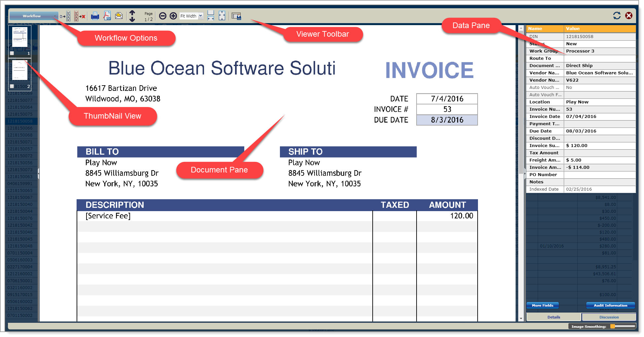Click the More Fields button
Image resolution: width=644 pixels, height=337 pixels.
click(543, 305)
